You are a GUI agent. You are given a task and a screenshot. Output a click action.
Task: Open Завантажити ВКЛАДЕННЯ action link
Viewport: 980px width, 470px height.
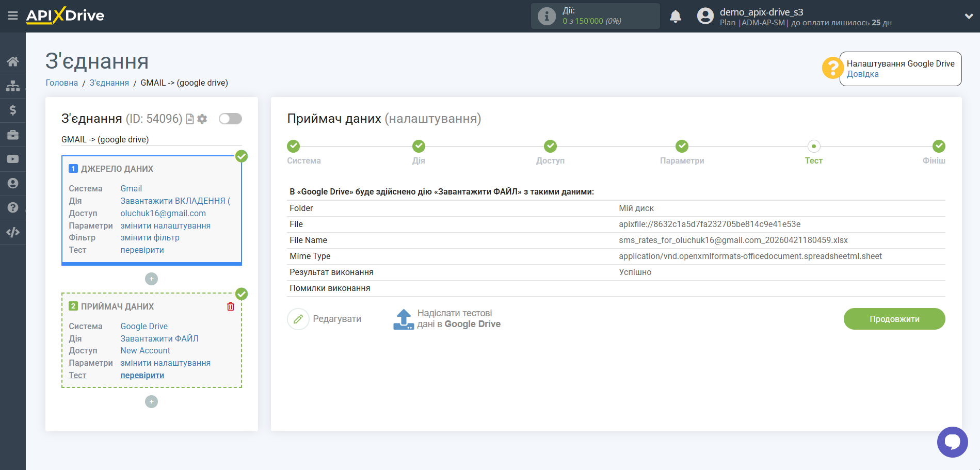pos(175,201)
